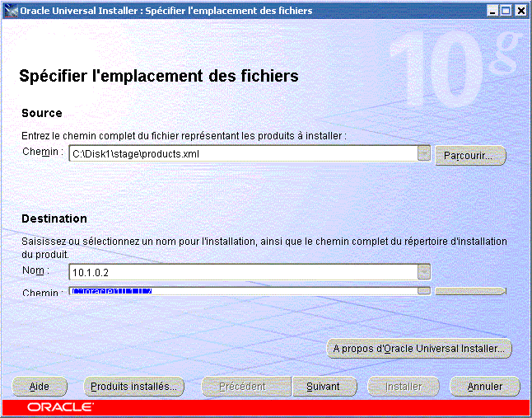This screenshot has width=532, height=418.
Task: Click the Aide help button
Action: coord(39,386)
